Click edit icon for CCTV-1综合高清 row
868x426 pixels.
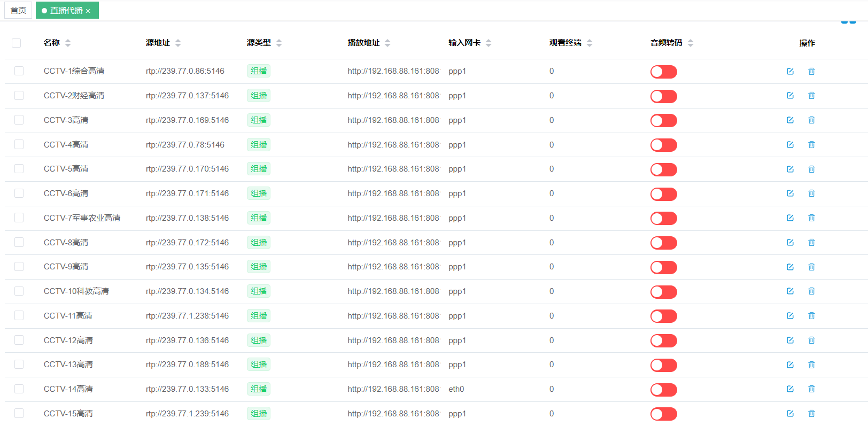(x=790, y=71)
